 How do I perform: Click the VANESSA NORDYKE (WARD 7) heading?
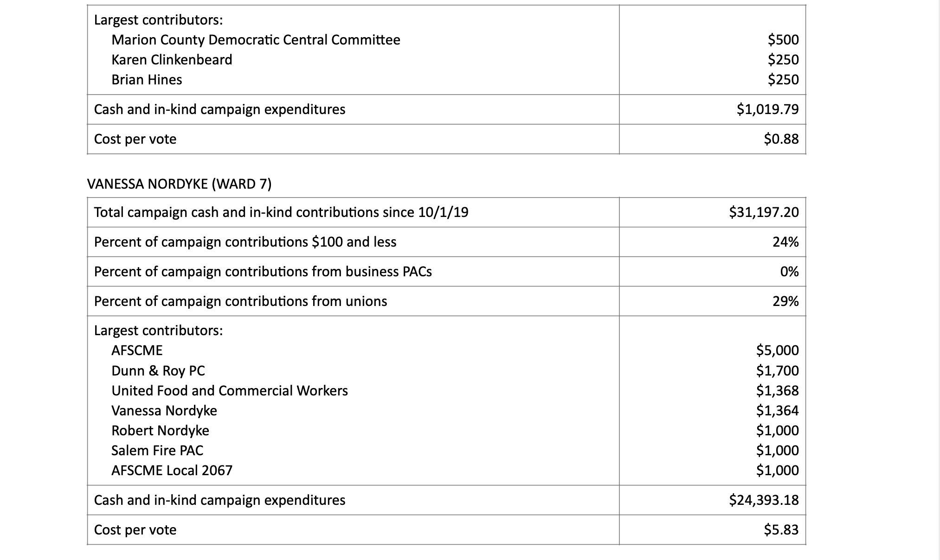(179, 184)
